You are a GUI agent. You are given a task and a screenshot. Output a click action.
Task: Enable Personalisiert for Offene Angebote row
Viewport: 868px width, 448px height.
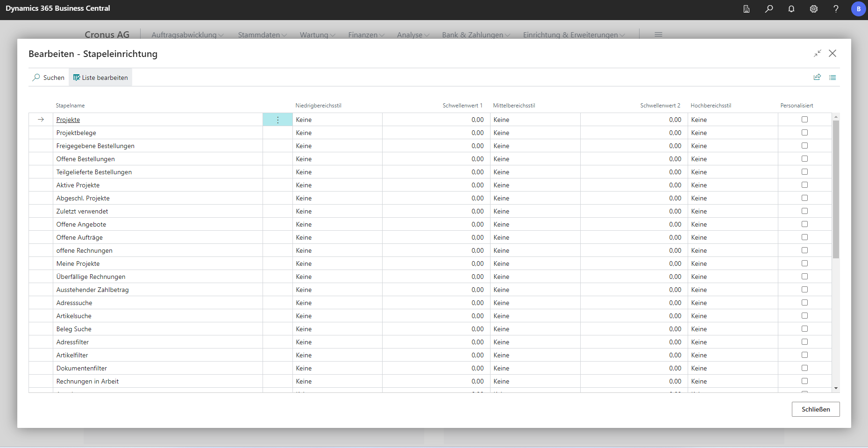coord(804,224)
